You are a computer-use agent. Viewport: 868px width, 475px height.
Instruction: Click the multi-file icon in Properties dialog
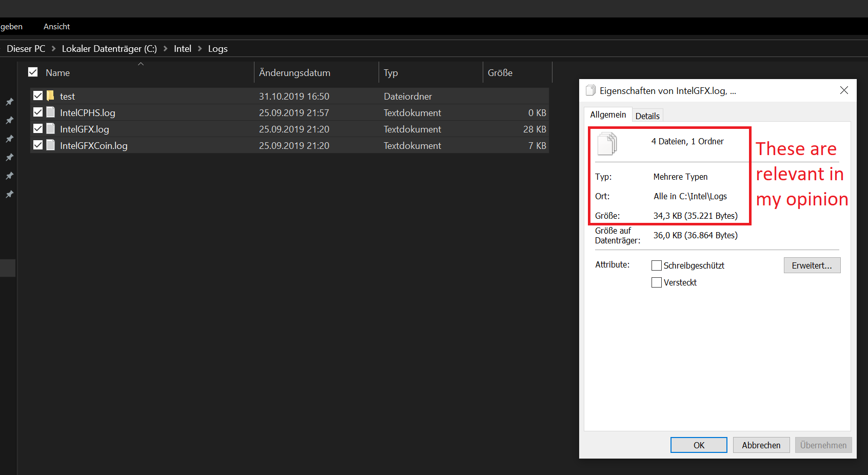607,143
